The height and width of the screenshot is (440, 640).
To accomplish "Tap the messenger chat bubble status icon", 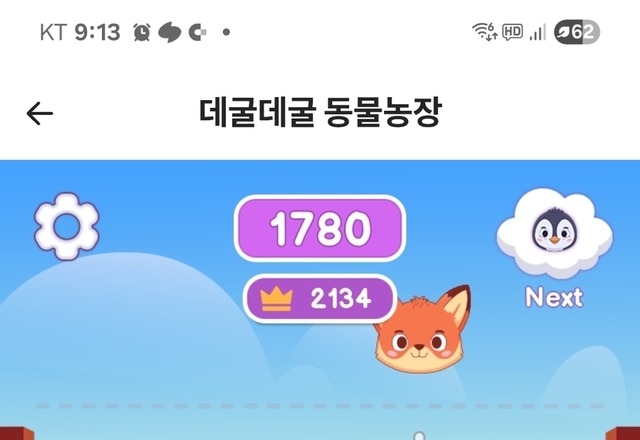I will pyautogui.click(x=169, y=32).
